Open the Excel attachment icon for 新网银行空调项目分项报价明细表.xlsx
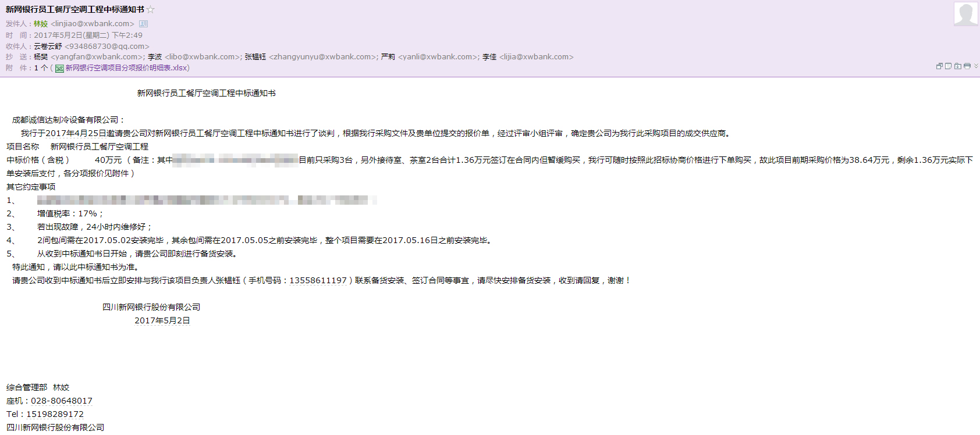This screenshot has width=980, height=435. click(x=59, y=69)
